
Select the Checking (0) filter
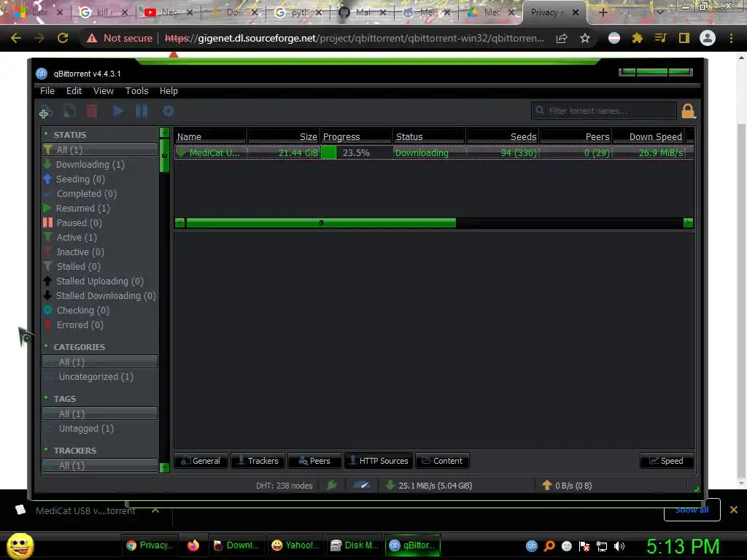tap(99, 311)
